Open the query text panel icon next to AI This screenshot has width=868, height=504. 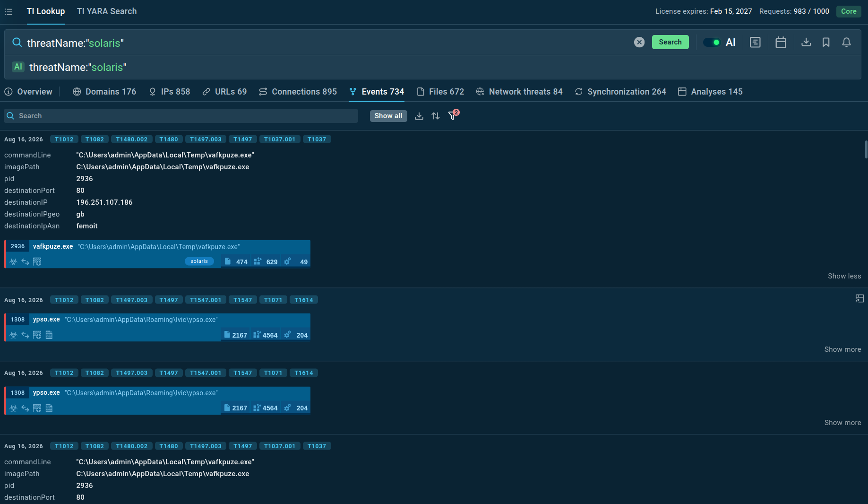tap(755, 42)
